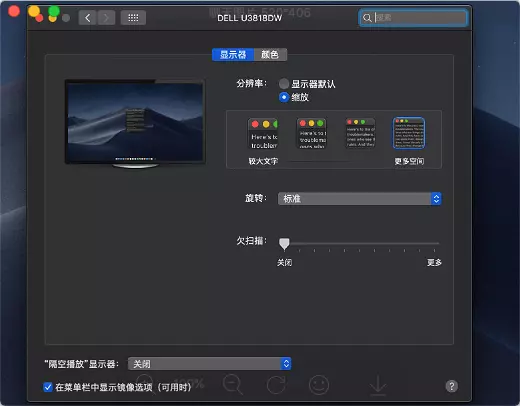Click the 分辨率 label text
This screenshot has height=406, width=520.
coord(252,83)
